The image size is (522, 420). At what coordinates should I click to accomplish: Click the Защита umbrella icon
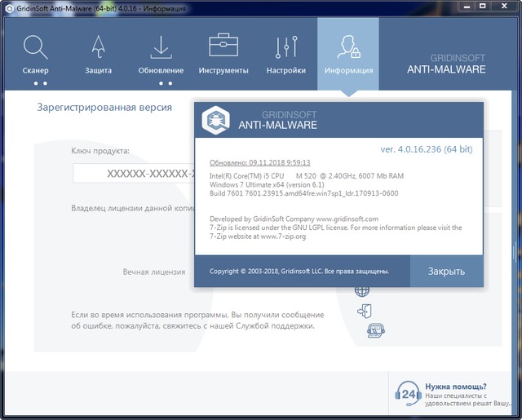[98, 46]
